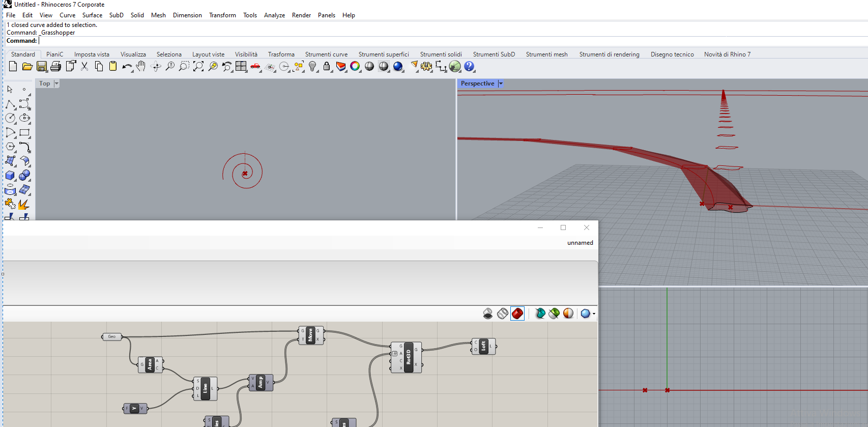
Task: Toggle Grasshopper document preview settings orange icon
Action: 568,314
